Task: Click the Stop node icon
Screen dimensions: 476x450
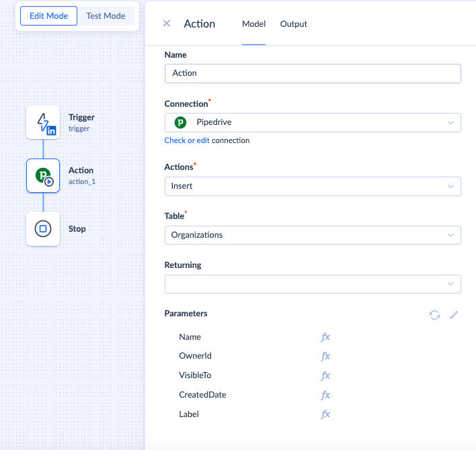Action: tap(43, 228)
